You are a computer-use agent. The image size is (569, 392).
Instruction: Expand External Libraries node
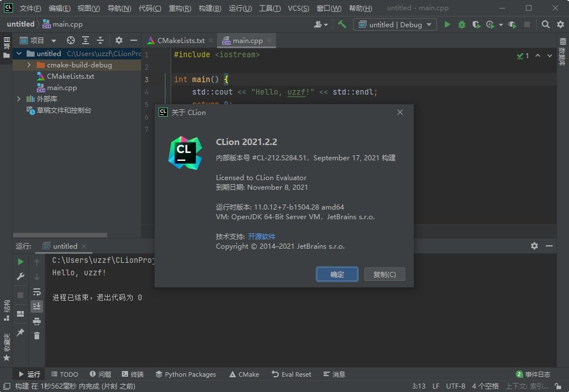[19, 99]
